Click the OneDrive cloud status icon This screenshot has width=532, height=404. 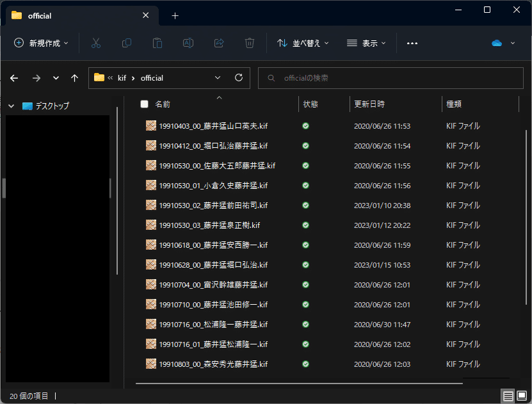point(497,43)
